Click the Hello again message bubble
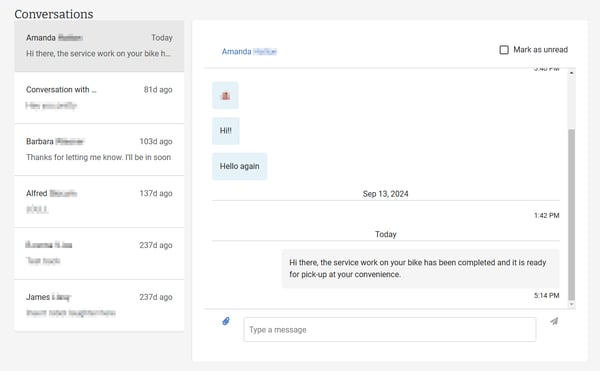The image size is (600, 371). [x=240, y=166]
